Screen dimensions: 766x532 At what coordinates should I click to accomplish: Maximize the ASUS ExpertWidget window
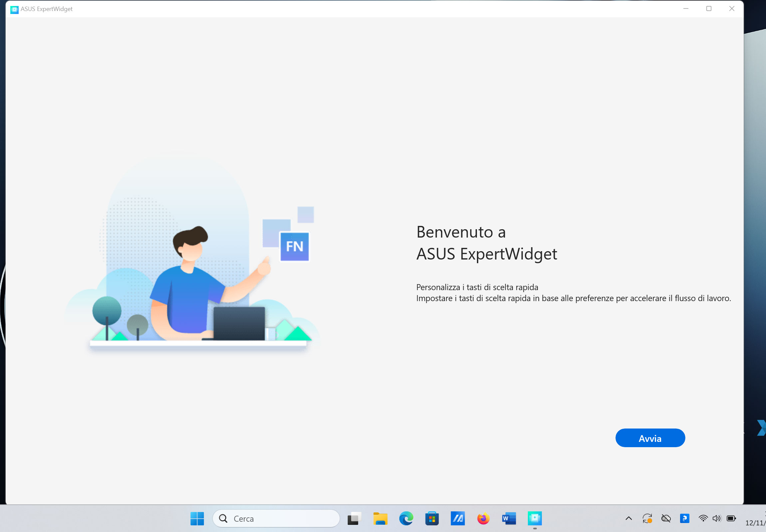(709, 9)
